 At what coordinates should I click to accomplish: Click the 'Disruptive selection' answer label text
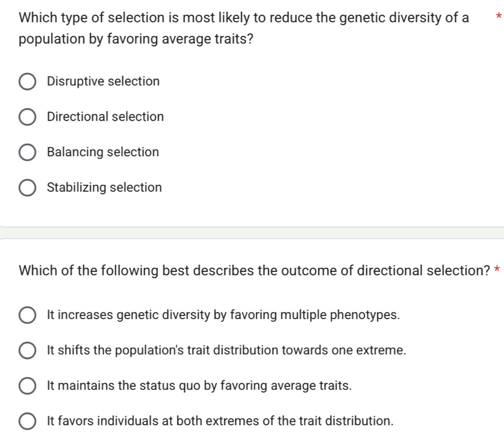coord(103,82)
